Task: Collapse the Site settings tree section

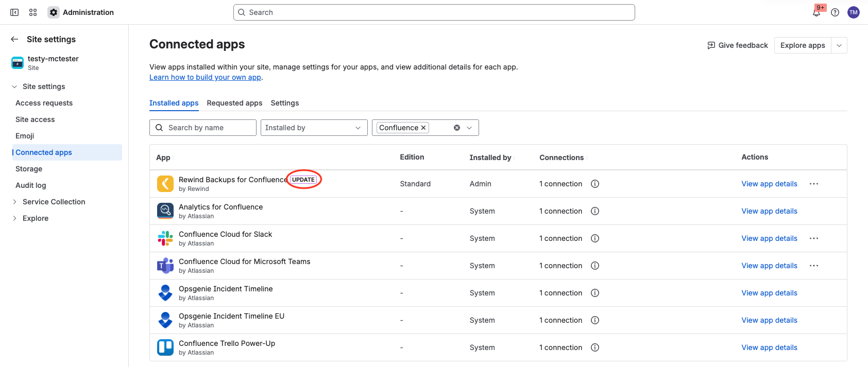Action: click(x=14, y=86)
